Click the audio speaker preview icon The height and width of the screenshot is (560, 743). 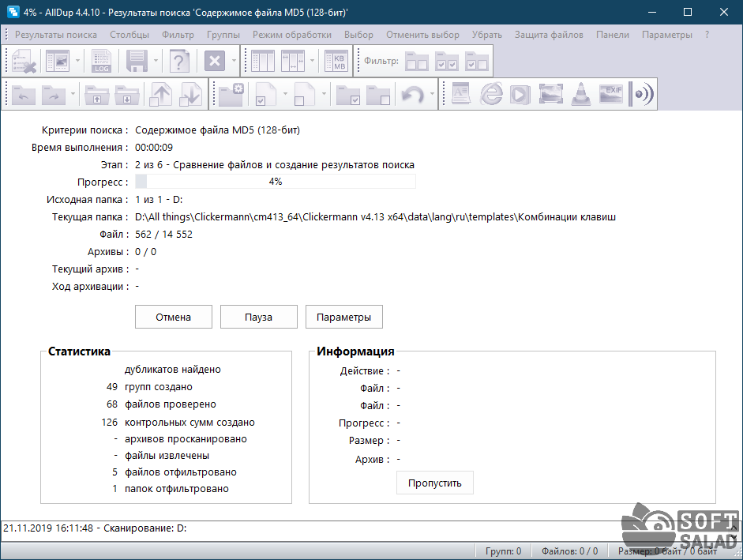point(643,95)
